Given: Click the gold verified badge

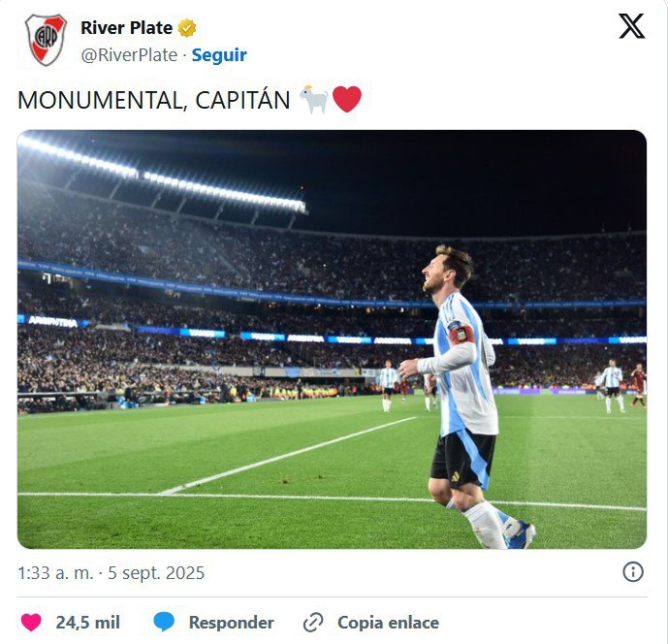Looking at the screenshot, I should point(186,28).
